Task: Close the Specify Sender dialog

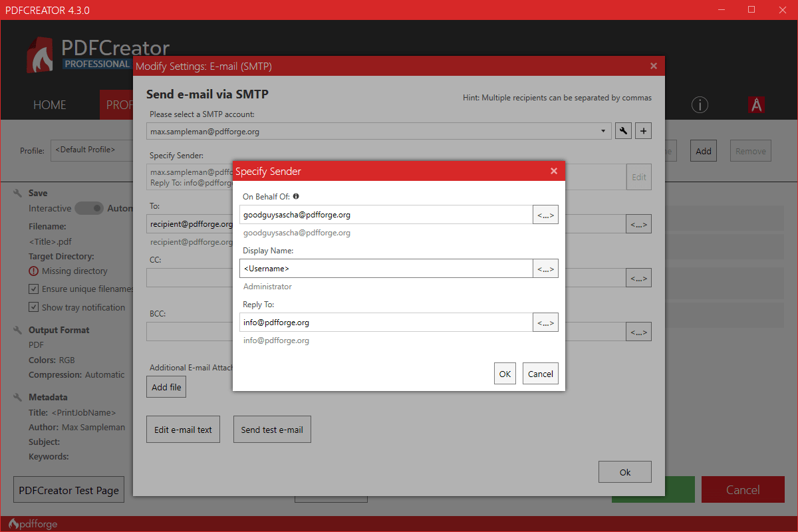Action: click(x=554, y=171)
